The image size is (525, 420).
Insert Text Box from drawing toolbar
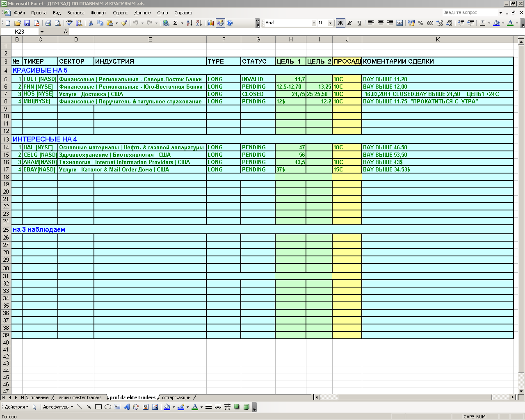point(117,407)
